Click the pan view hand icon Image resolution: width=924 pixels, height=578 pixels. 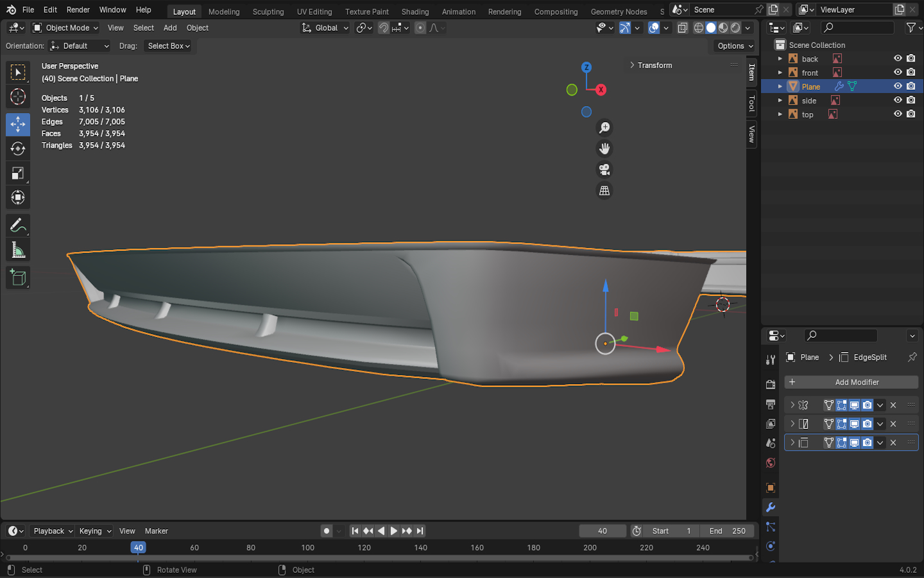click(604, 149)
